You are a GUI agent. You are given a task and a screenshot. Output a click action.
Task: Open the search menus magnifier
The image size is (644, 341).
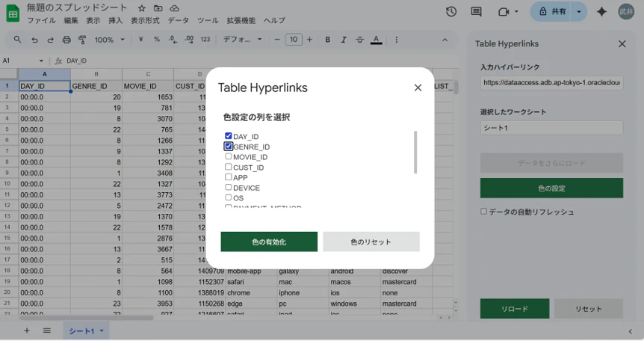(x=17, y=40)
